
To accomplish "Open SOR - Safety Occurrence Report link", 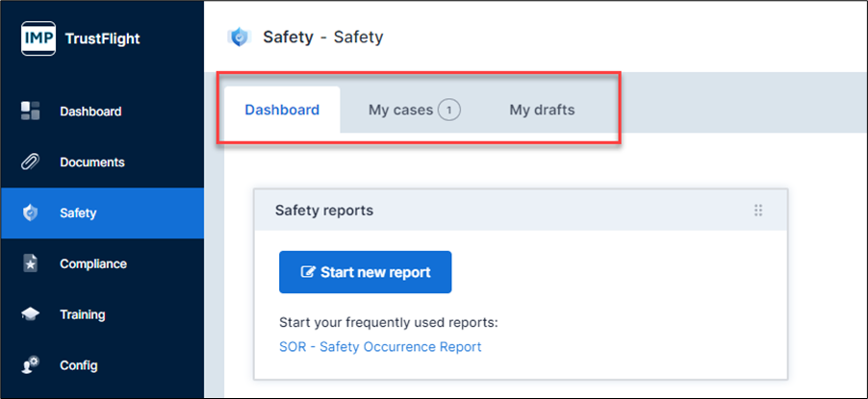I will coord(380,347).
